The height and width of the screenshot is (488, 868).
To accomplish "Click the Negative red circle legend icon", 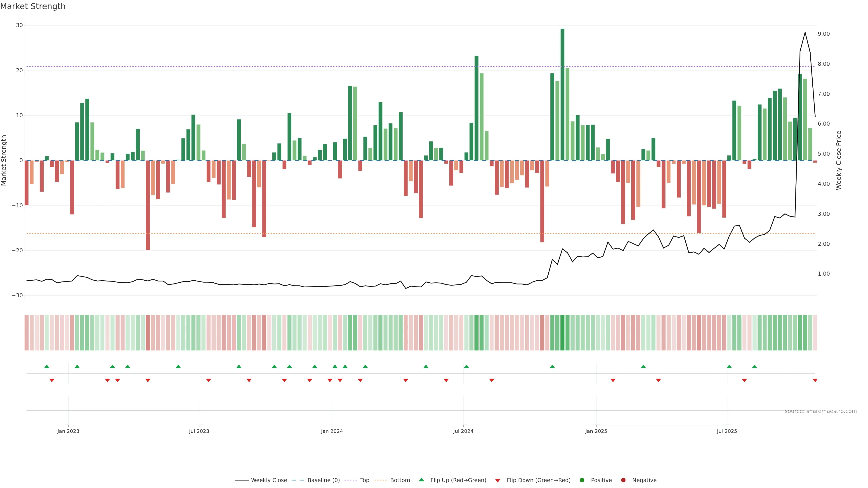I will (623, 480).
